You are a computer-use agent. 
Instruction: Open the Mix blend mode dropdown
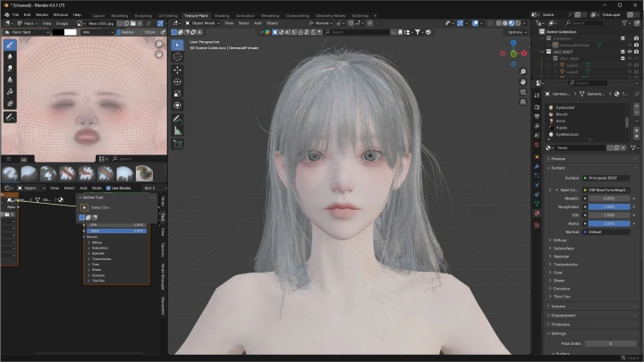coord(97,31)
